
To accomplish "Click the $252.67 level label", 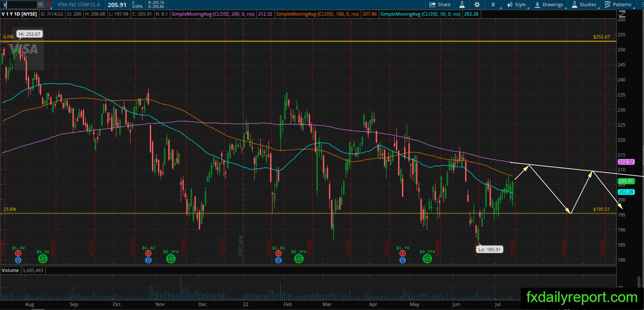I will [601, 37].
